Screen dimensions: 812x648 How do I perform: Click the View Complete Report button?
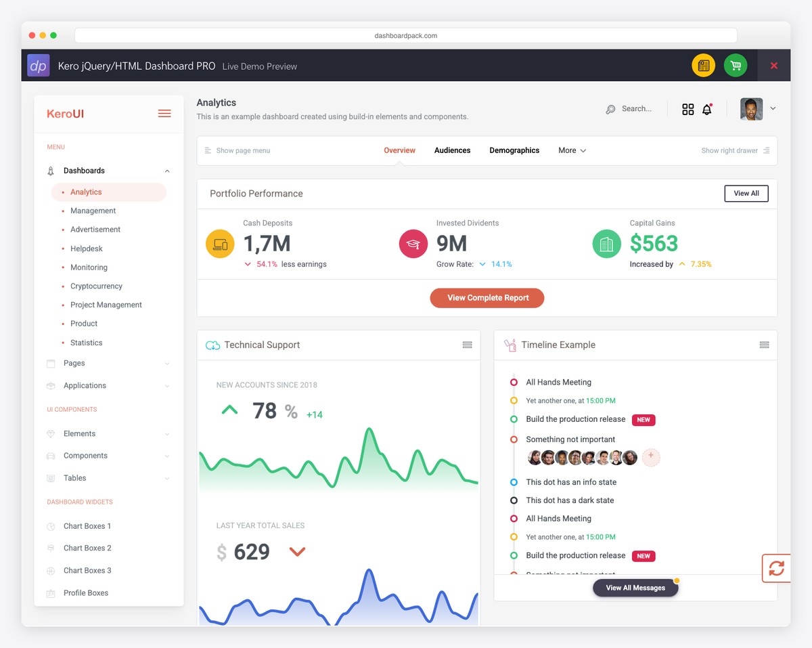point(487,298)
